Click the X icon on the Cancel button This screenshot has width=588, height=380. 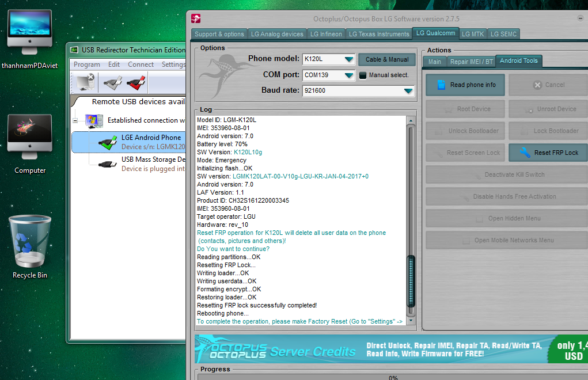coord(537,85)
